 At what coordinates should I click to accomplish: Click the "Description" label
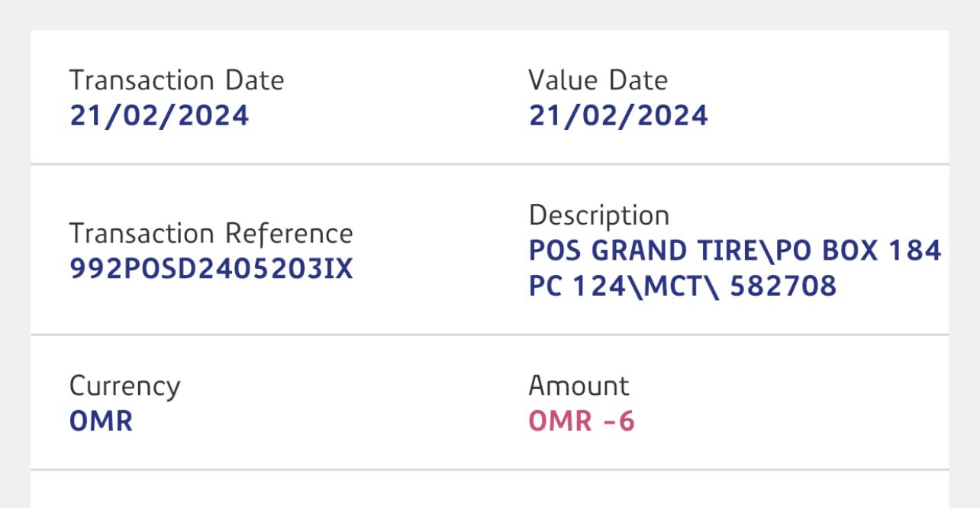tap(598, 215)
